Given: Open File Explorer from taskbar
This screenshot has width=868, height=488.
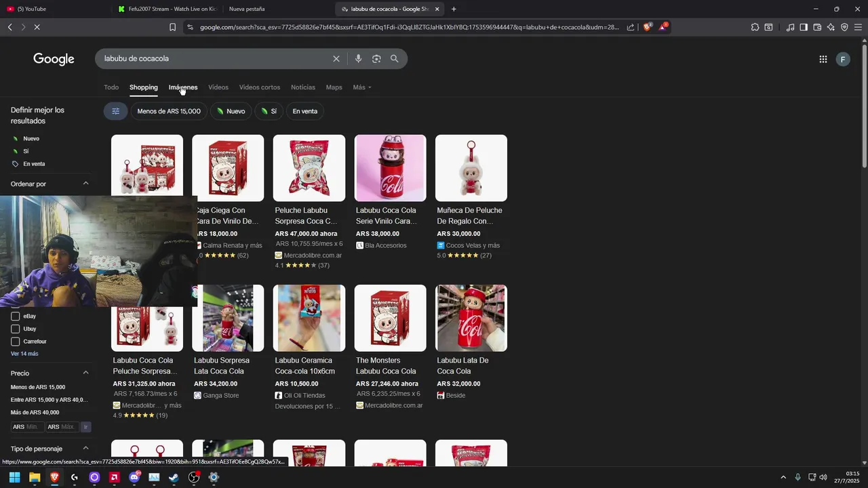Looking at the screenshot, I should coord(35,477).
